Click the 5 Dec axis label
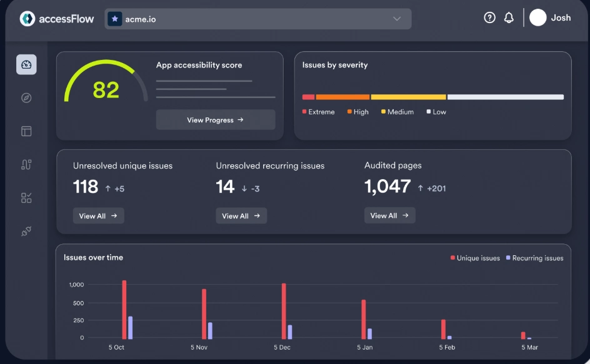Image resolution: width=590 pixels, height=364 pixels. (x=282, y=347)
